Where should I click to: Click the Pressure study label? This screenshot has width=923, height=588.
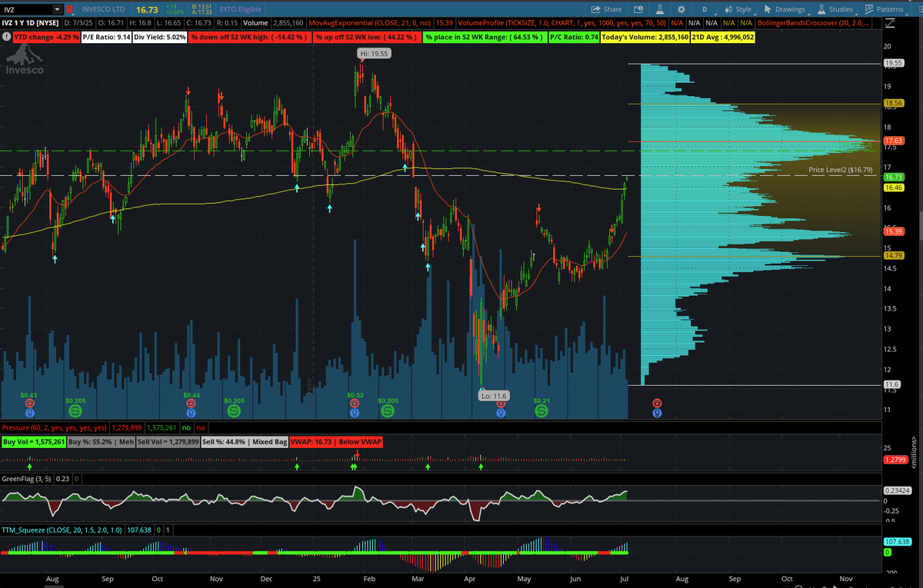pos(54,427)
